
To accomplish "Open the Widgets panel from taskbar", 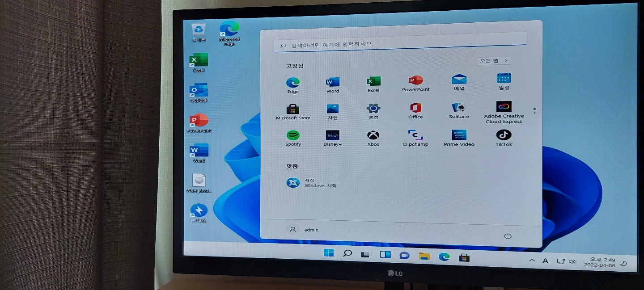I will pyautogui.click(x=385, y=255).
